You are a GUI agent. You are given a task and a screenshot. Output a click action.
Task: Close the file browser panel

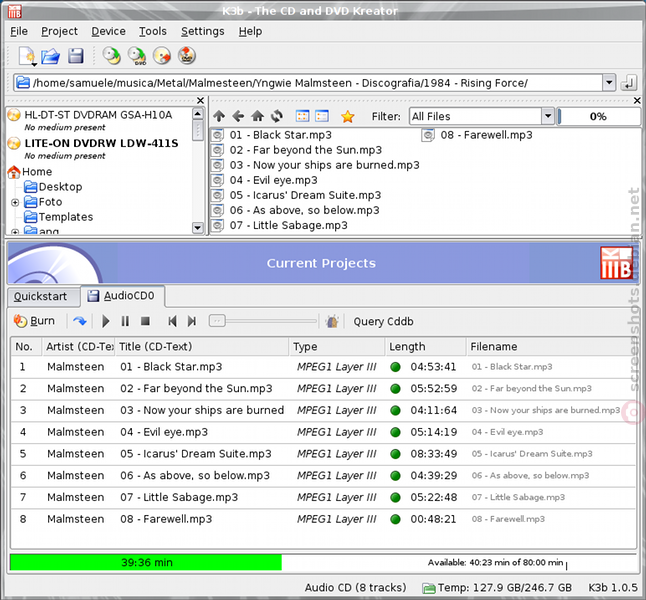[x=637, y=100]
